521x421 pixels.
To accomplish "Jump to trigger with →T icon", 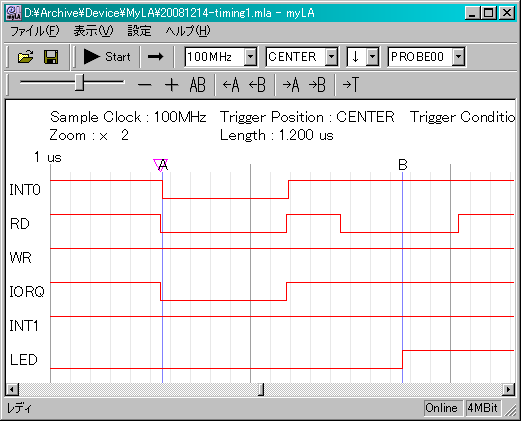I will [350, 85].
